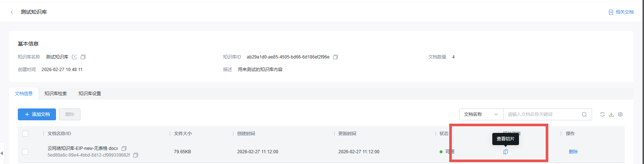The height and width of the screenshot is (164, 644).
Task: Click the edit icon beside 知识库名称
Action: pos(74,57)
